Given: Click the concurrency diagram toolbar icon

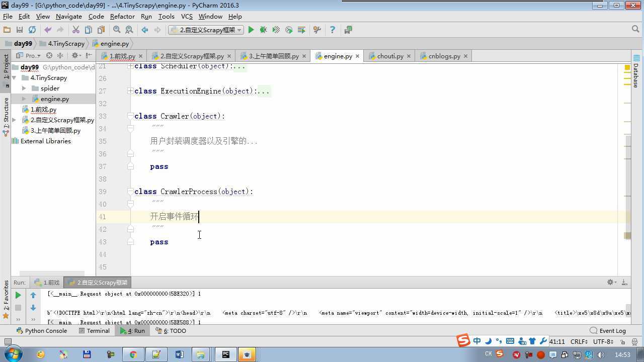Looking at the screenshot, I should (301, 30).
